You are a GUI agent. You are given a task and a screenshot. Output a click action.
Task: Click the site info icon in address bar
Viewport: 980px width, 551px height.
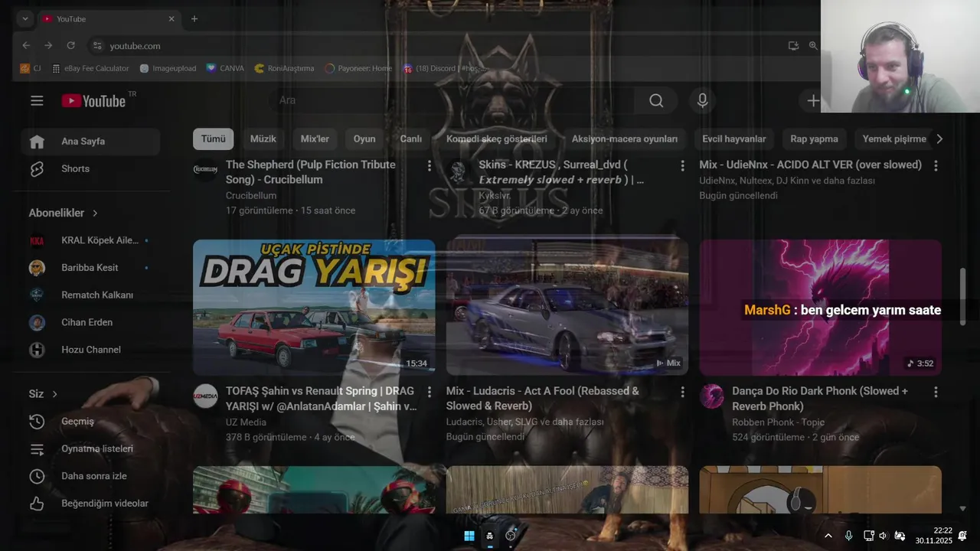point(97,46)
